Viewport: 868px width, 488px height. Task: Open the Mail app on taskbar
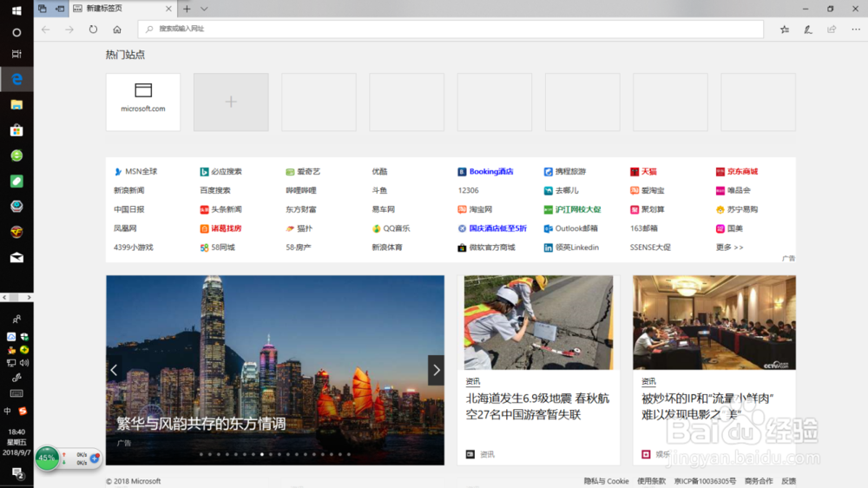(16, 258)
